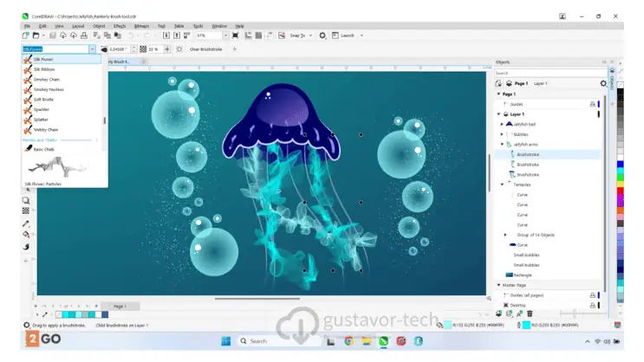644x362 pixels.
Task: Choose the Basic Chalk brush preset
Action: coord(62,150)
